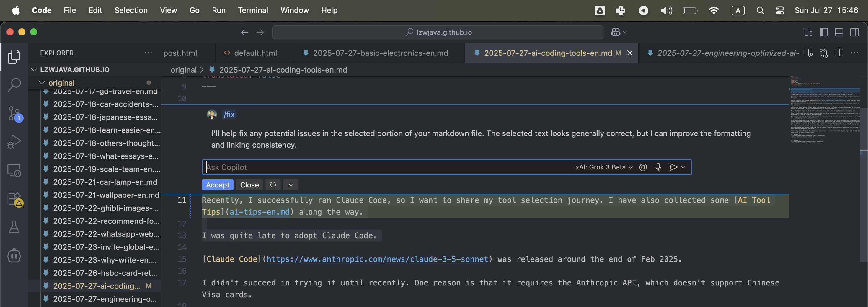
Task: Start voice chat microphone icon
Action: click(658, 167)
